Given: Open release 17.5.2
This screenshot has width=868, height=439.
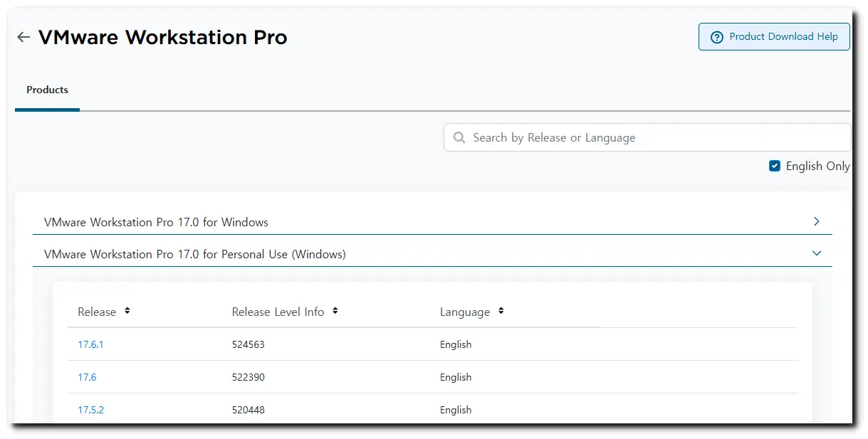Looking at the screenshot, I should pos(90,410).
